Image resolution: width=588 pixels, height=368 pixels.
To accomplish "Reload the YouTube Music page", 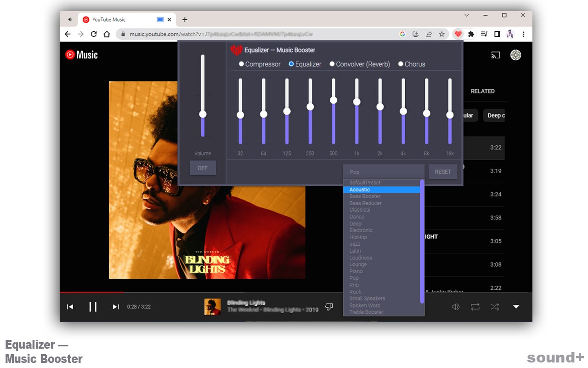I will [94, 34].
